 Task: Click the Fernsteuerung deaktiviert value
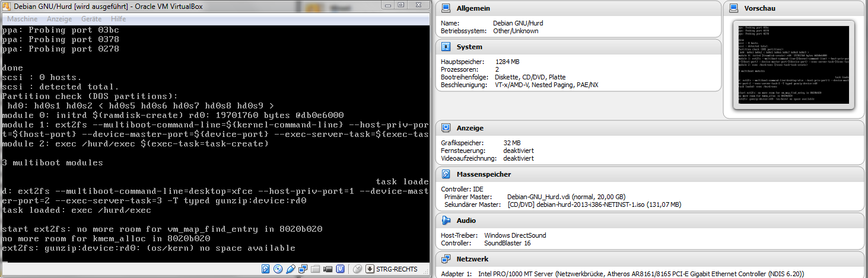click(519, 151)
